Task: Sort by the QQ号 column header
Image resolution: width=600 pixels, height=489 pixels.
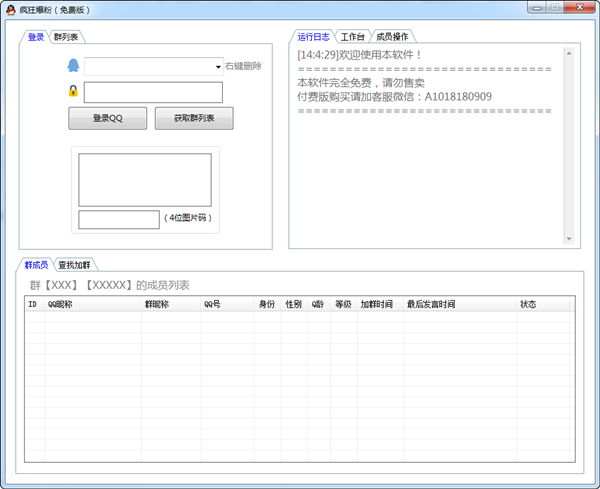Action: 228,304
